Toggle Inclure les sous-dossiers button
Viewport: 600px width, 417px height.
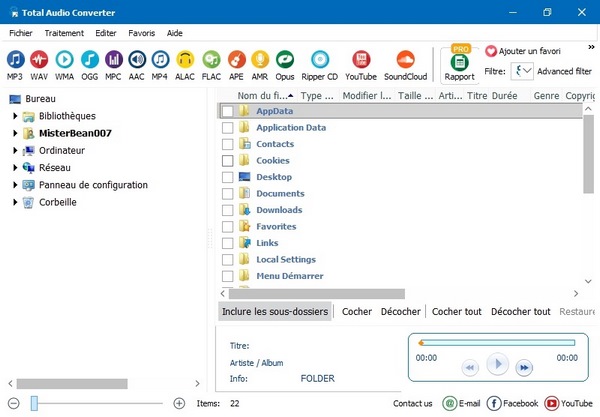coord(275,311)
